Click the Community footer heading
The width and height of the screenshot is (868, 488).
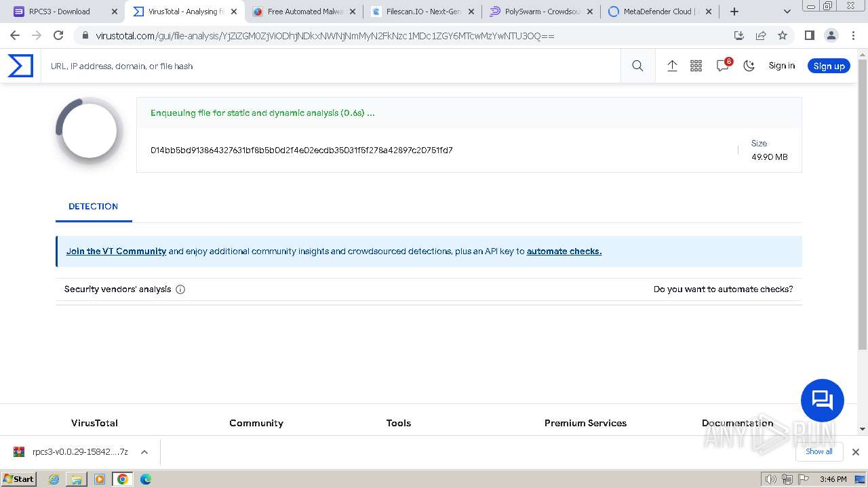256,423
